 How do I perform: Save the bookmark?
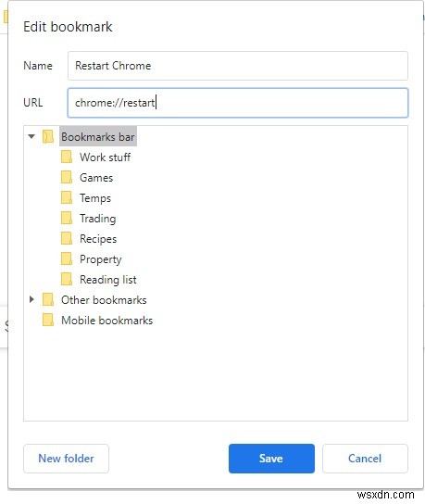(271, 459)
